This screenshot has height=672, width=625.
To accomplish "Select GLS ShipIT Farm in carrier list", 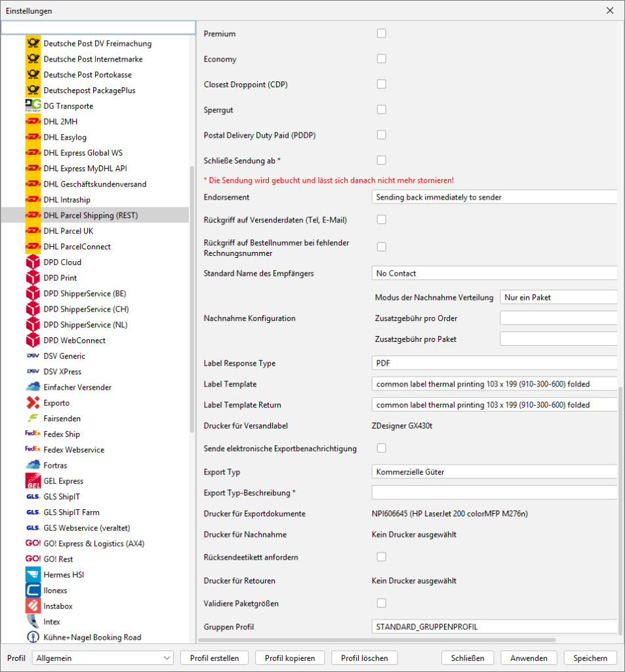I will [71, 513].
